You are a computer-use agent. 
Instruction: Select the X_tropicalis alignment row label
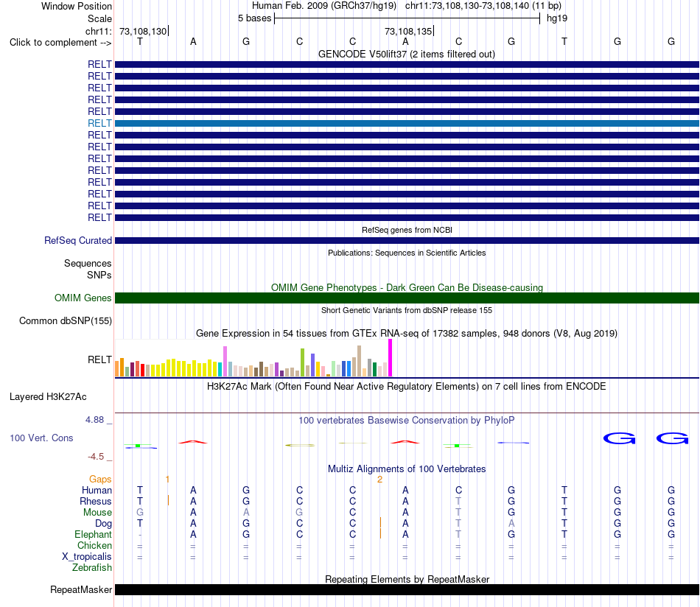click(x=87, y=557)
